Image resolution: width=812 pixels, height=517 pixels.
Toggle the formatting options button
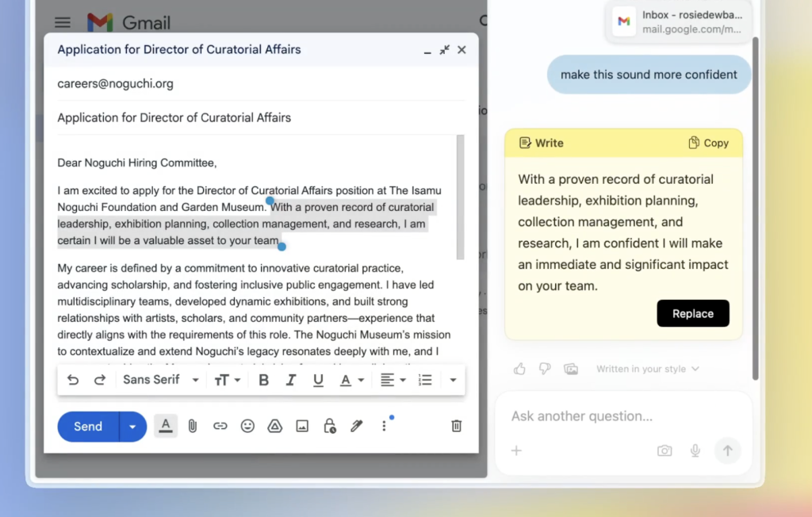pyautogui.click(x=165, y=426)
